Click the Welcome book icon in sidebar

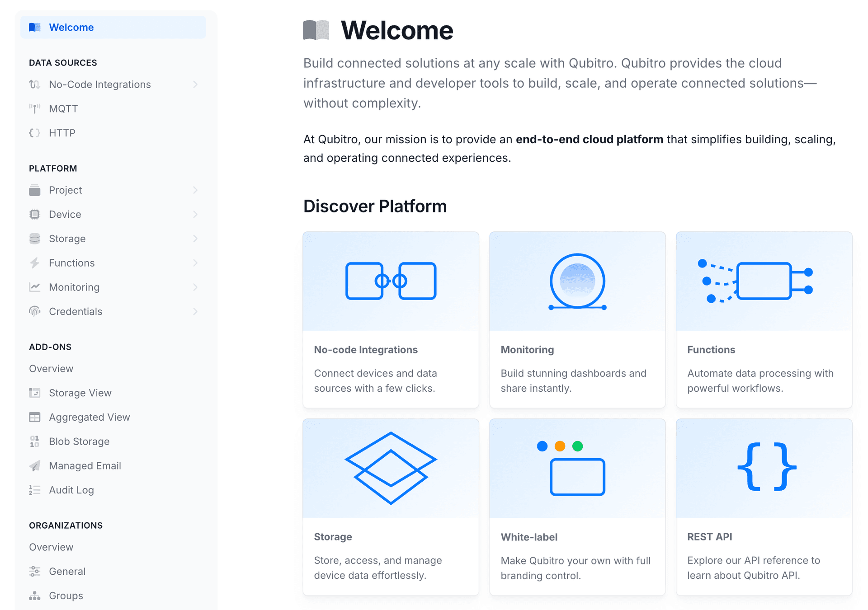pyautogui.click(x=35, y=27)
